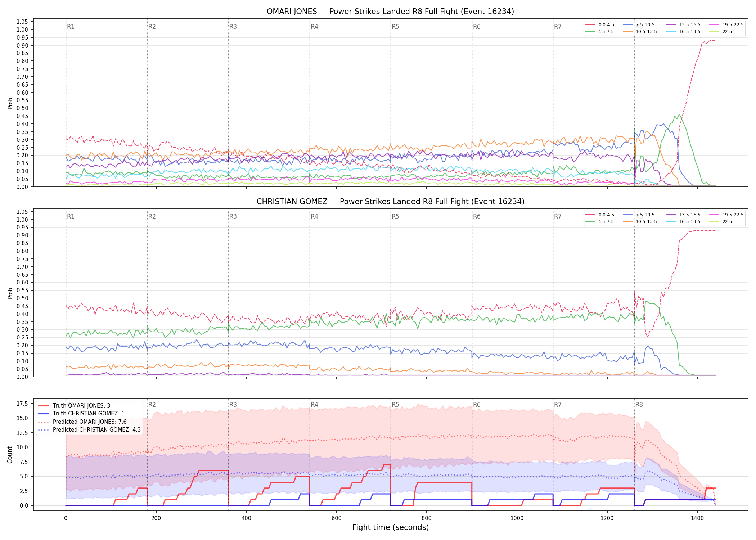Click the '17.5' tick on the Count axis
Image resolution: width=756 pixels, height=540 pixels.
22,404
